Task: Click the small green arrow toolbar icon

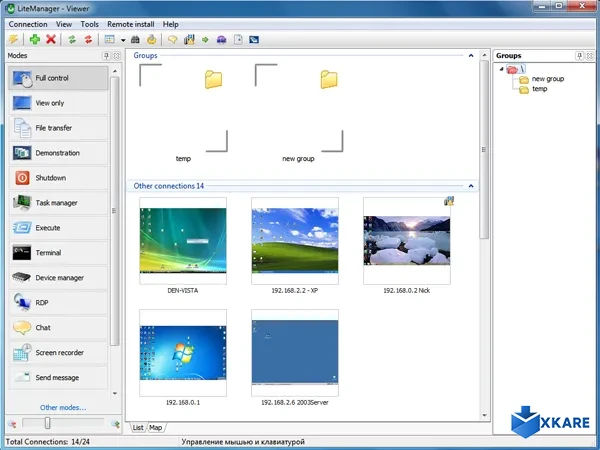Action: pos(205,40)
